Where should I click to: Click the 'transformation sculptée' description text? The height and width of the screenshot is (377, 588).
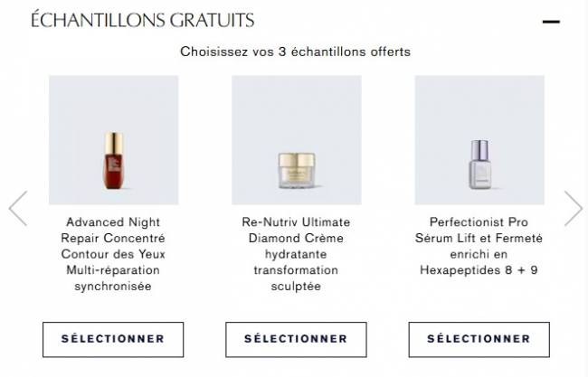(x=297, y=278)
